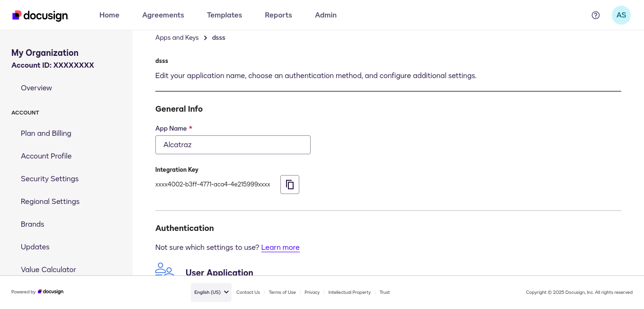Open the Learn more link

coord(280,247)
